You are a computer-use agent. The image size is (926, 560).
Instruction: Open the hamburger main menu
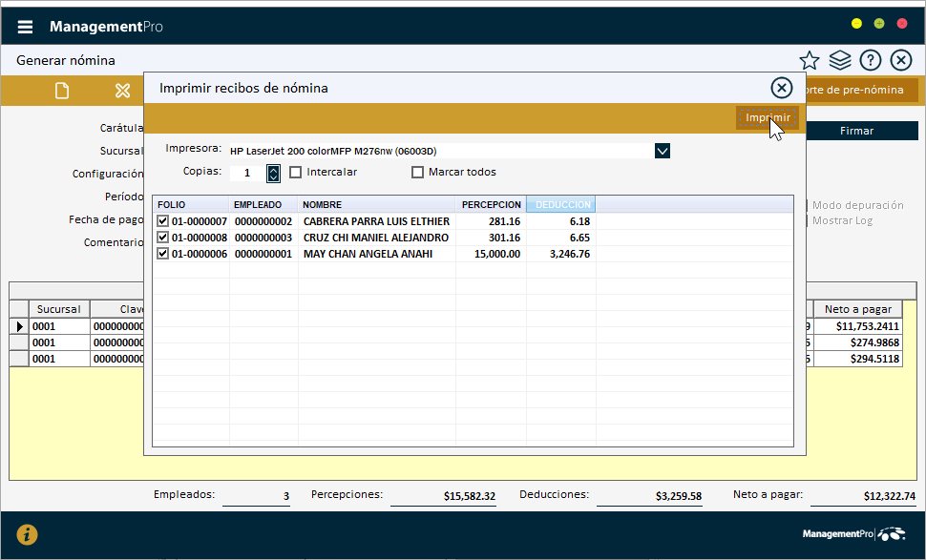click(x=25, y=27)
